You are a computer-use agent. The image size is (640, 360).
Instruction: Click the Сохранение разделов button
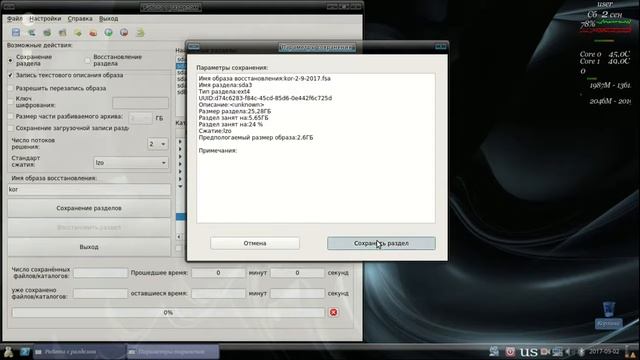[89, 208]
